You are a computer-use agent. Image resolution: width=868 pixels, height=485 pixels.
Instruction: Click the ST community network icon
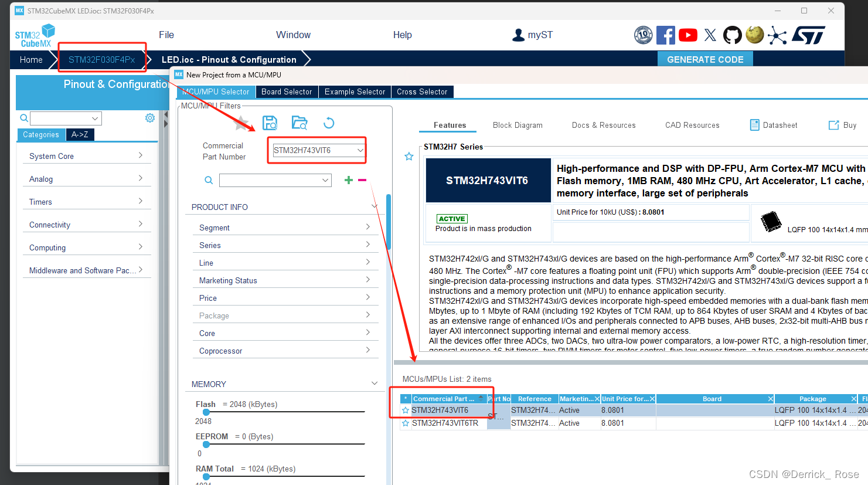tap(777, 36)
